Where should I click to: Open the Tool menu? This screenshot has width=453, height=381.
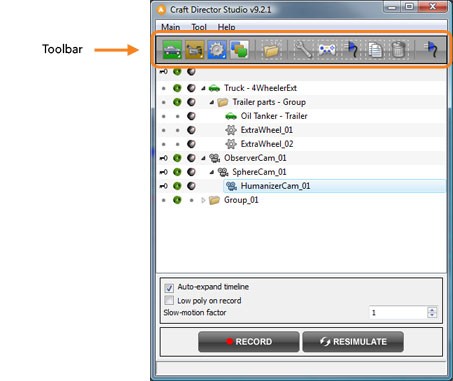click(199, 27)
